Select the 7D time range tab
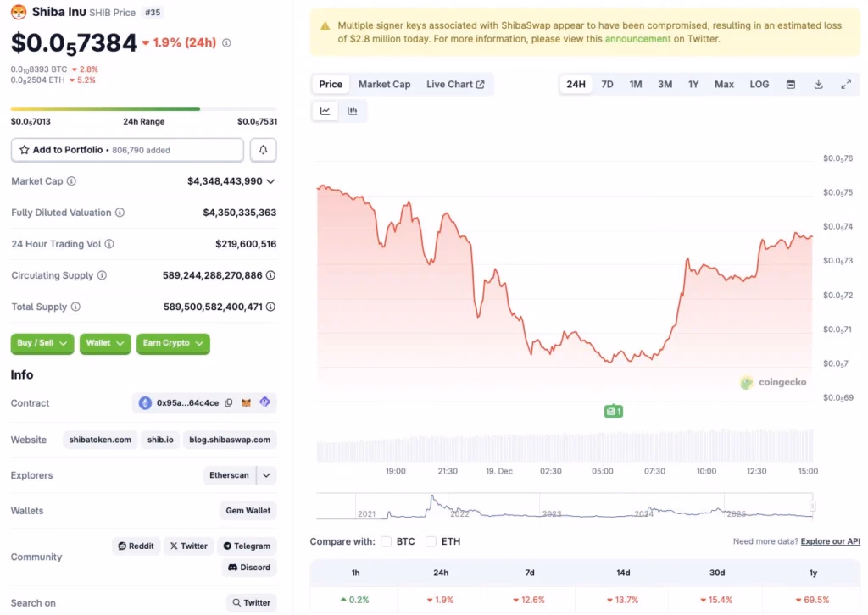Screen dimensions: 868x615 click(x=607, y=85)
